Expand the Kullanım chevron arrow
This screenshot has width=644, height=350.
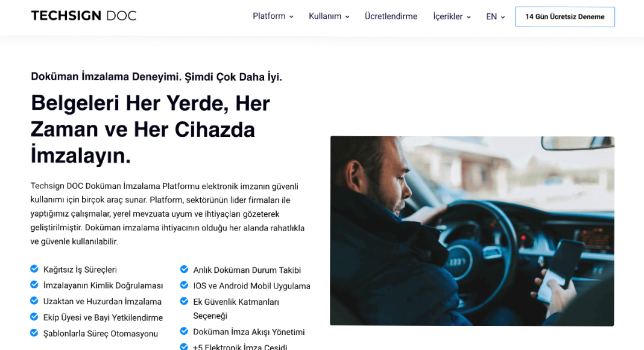coord(347,17)
